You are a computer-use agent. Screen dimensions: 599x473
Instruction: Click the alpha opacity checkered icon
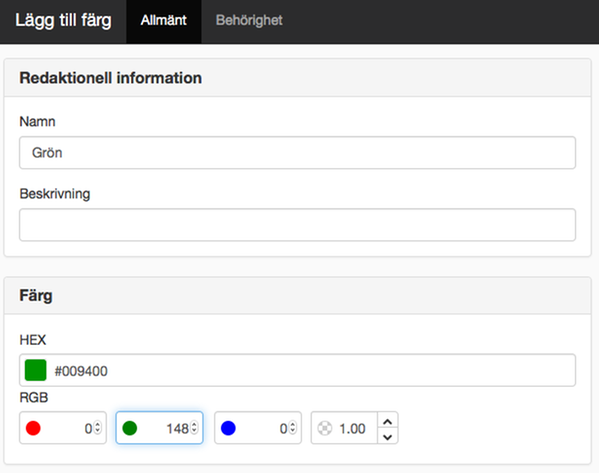[x=325, y=428]
